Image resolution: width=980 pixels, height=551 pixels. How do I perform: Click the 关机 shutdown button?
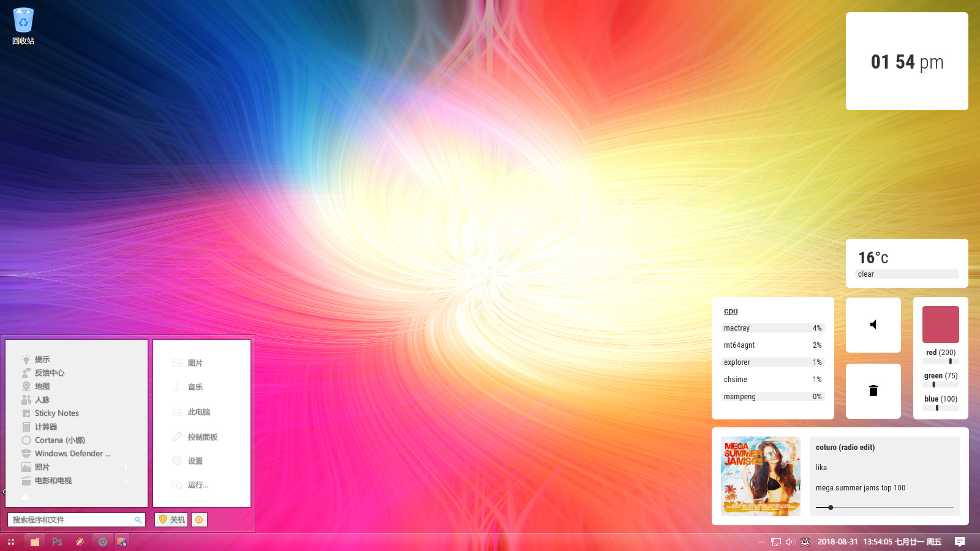(171, 520)
